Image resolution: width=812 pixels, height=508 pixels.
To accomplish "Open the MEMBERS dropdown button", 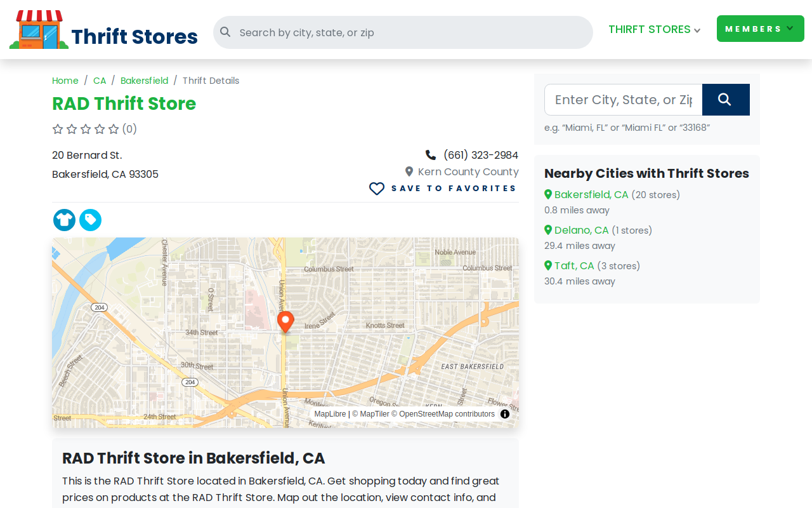I will [761, 29].
